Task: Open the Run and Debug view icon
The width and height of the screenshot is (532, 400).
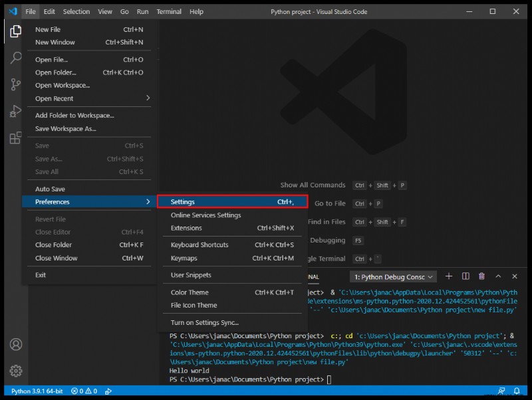Action: point(15,111)
